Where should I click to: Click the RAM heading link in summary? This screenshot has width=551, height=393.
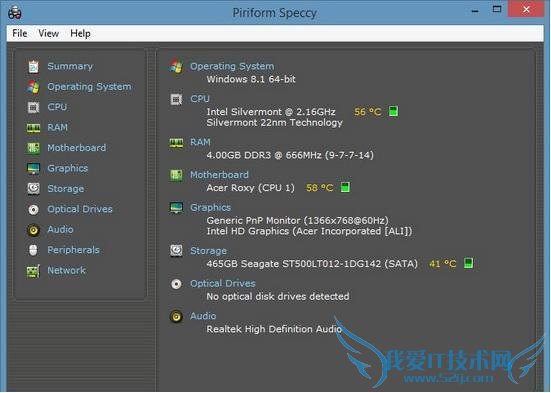click(x=200, y=142)
